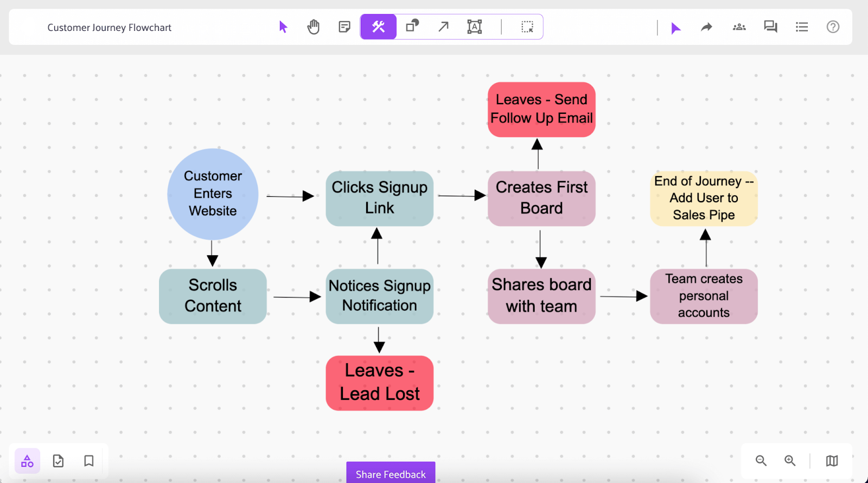
Task: Zoom in on the canvas
Action: tap(790, 461)
